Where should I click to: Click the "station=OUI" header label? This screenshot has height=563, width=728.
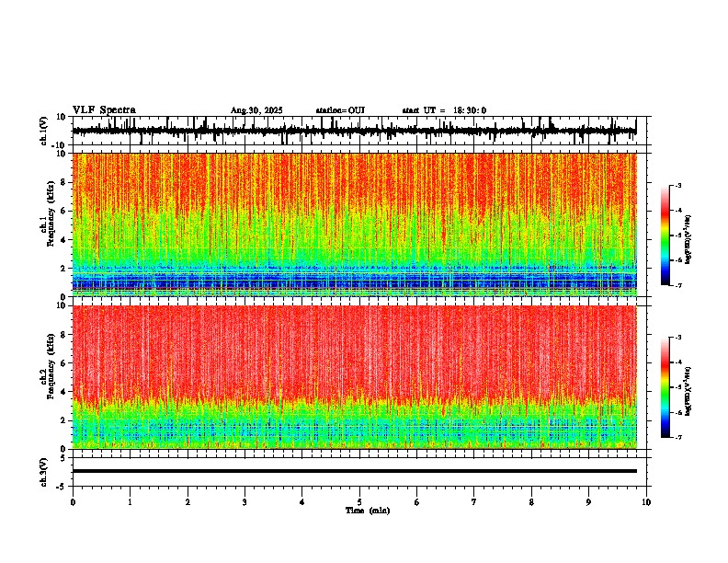click(340, 110)
